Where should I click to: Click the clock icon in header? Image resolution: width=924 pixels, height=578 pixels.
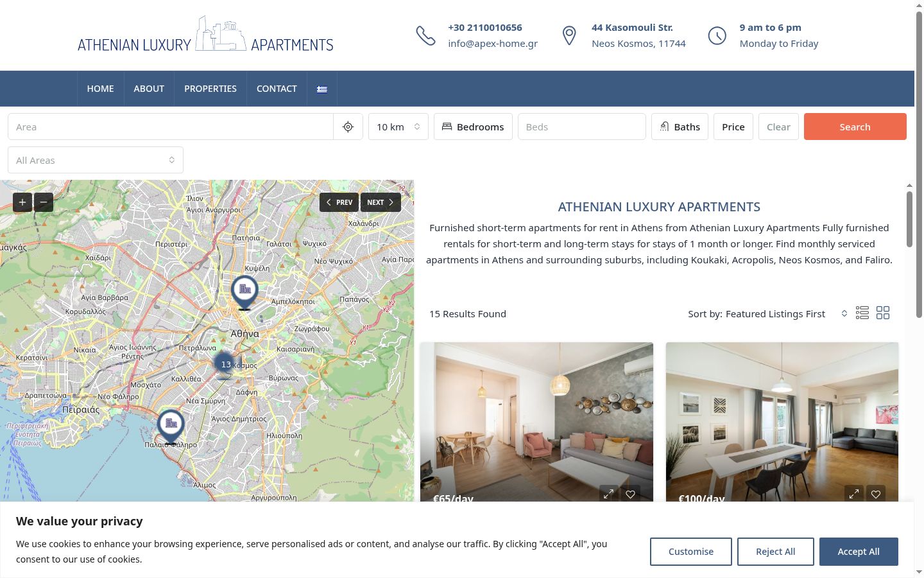pos(717,35)
